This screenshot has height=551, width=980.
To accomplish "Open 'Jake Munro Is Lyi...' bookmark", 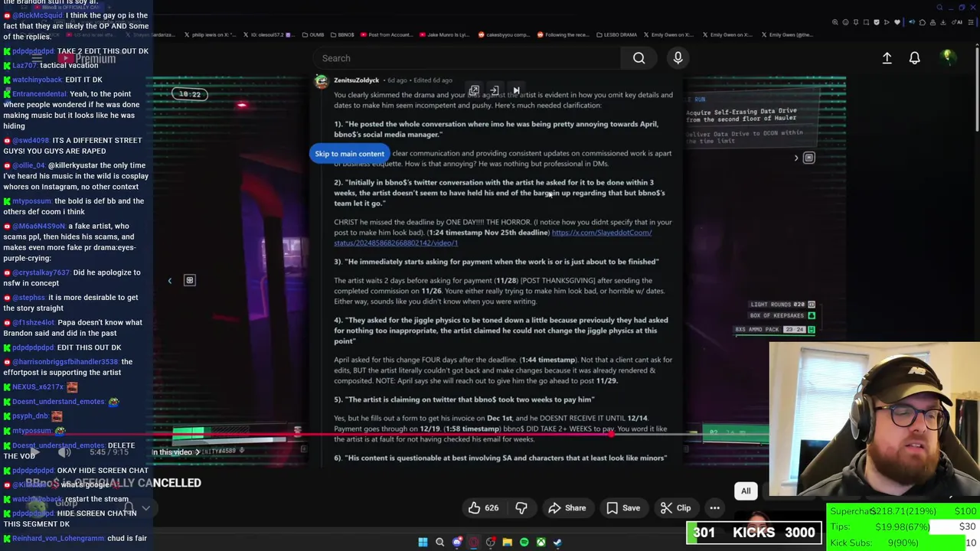I will pyautogui.click(x=443, y=34).
